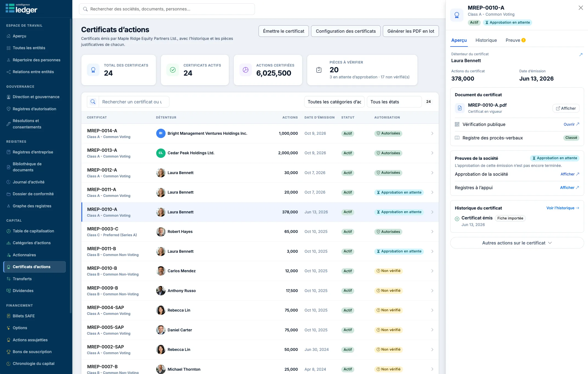Click the Graphe des registres icon
This screenshot has width=588, height=374.
pyautogui.click(x=9, y=206)
